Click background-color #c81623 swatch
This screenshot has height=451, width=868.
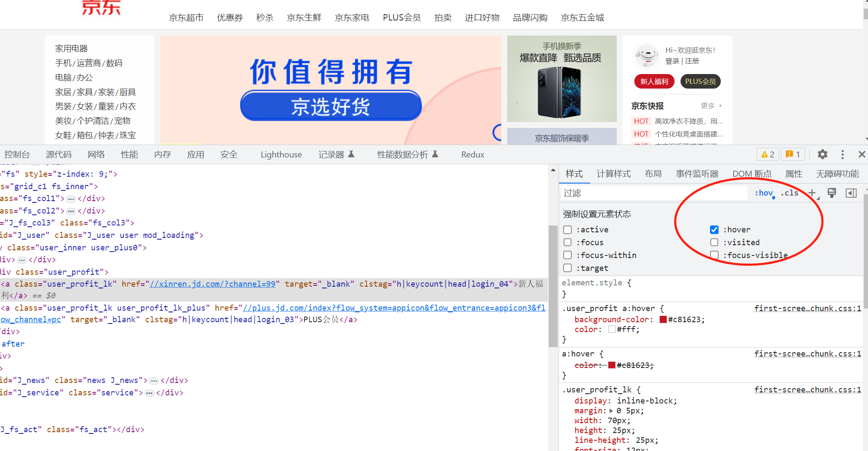tap(663, 320)
